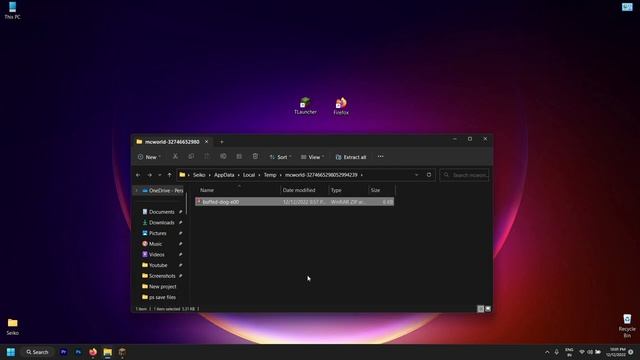Select Local in the address path
Image resolution: width=640 pixels, height=360 pixels.
249,175
